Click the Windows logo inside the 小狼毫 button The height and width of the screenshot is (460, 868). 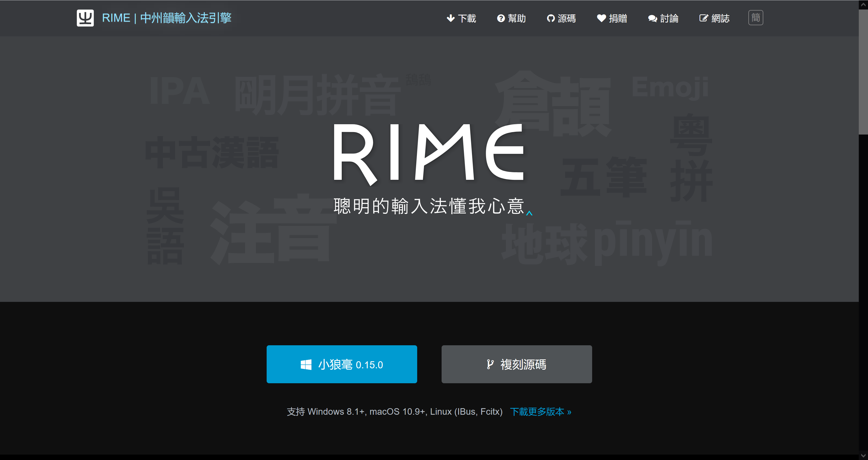coord(306,364)
